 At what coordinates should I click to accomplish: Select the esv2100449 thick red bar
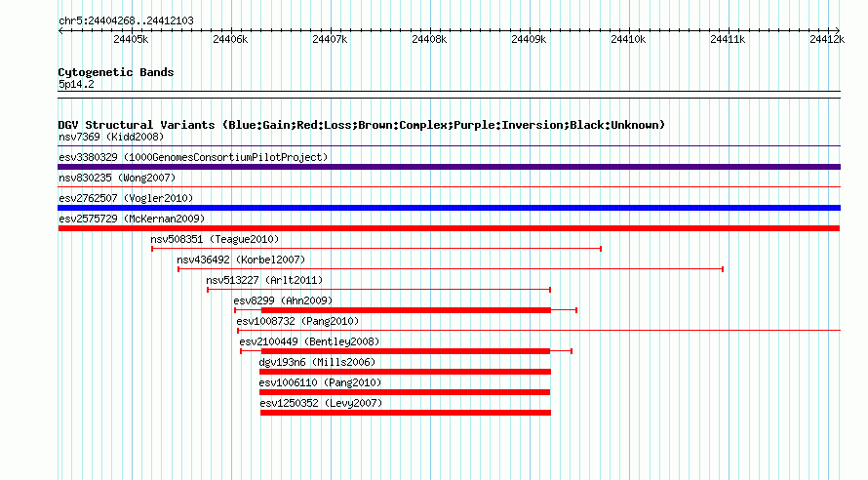[x=405, y=351]
